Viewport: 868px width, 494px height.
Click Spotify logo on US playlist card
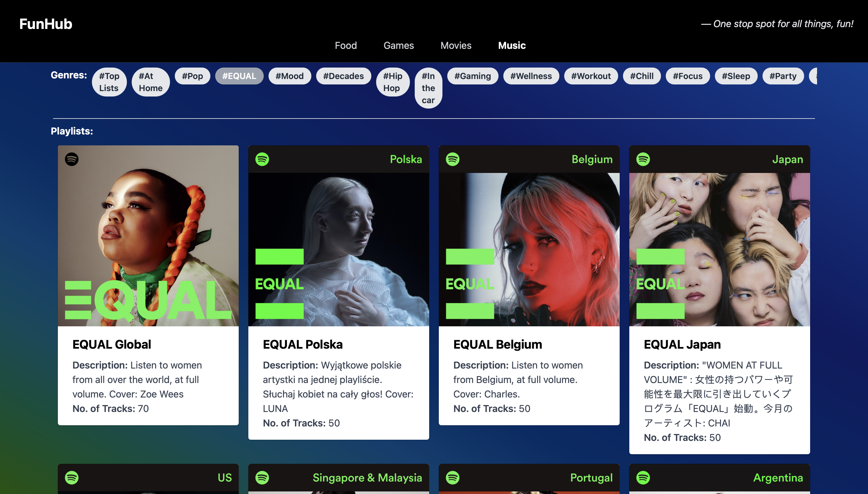[71, 477]
